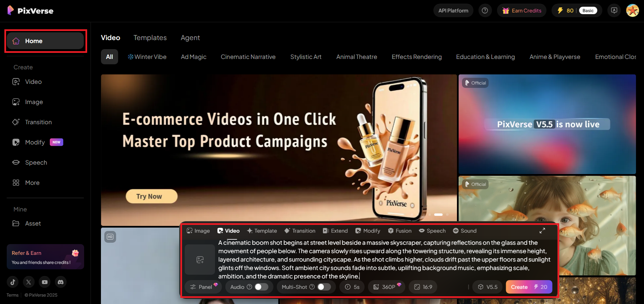
Task: Open the Terms link
Action: 12,295
